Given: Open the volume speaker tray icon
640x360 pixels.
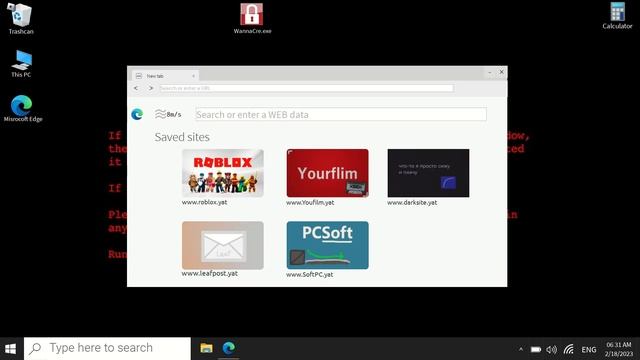Looking at the screenshot, I should tap(551, 349).
